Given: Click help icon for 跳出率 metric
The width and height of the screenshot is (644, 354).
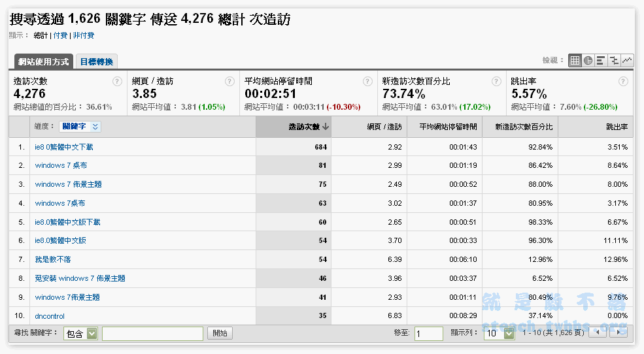Looking at the screenshot, I should (622, 82).
